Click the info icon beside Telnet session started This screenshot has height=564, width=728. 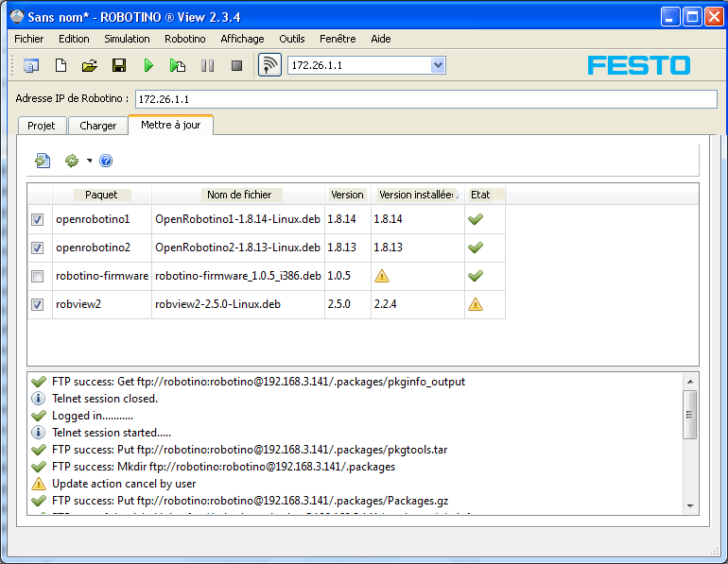38,433
